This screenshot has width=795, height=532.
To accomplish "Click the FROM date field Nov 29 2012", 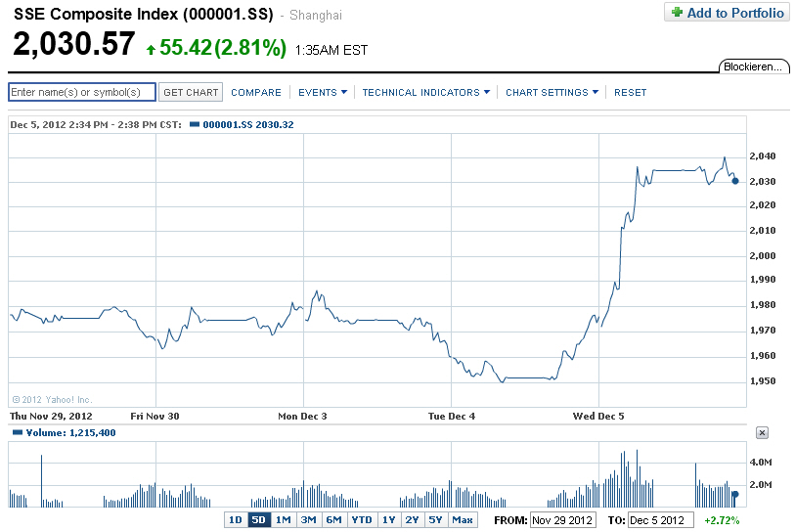I will 563,520.
